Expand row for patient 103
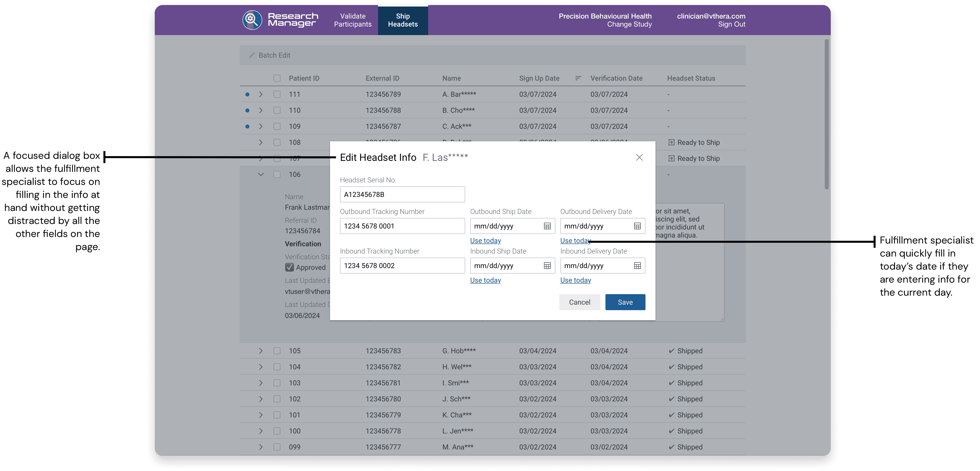The width and height of the screenshot is (980, 471). coord(261,383)
